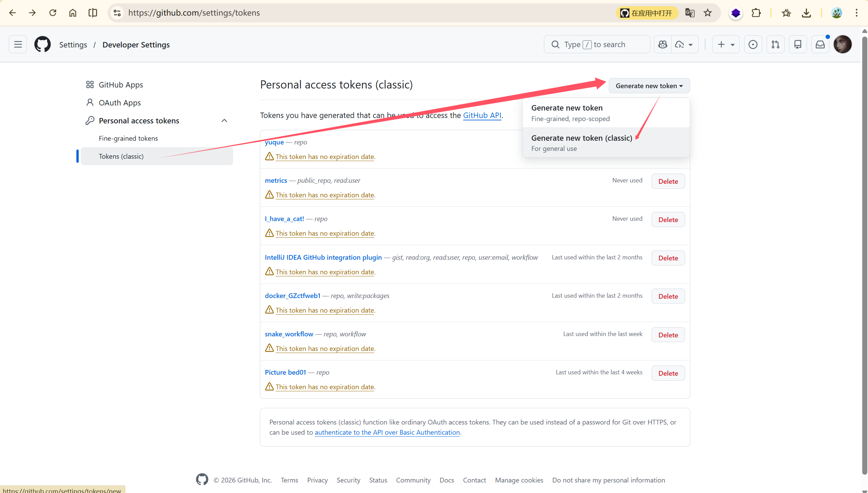Open Fine-grained tokens sidebar item

(x=128, y=138)
